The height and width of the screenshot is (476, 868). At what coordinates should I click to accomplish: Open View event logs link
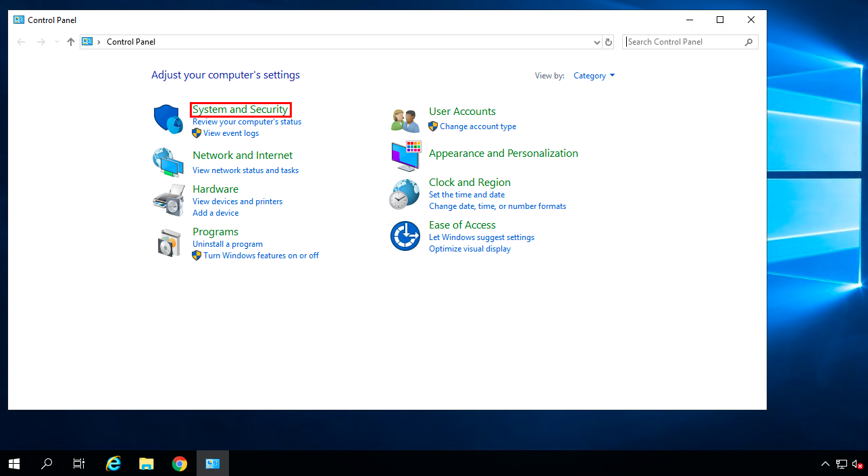click(x=231, y=133)
